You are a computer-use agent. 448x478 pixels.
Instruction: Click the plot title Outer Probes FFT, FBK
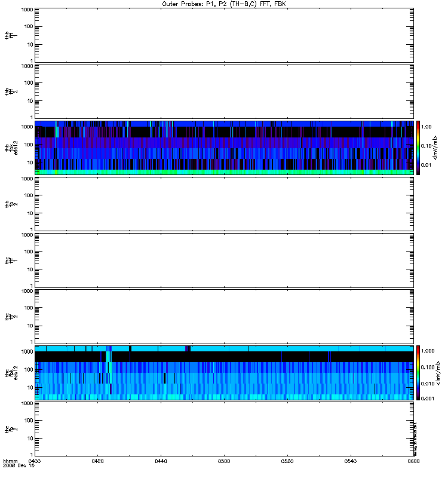click(x=224, y=4)
